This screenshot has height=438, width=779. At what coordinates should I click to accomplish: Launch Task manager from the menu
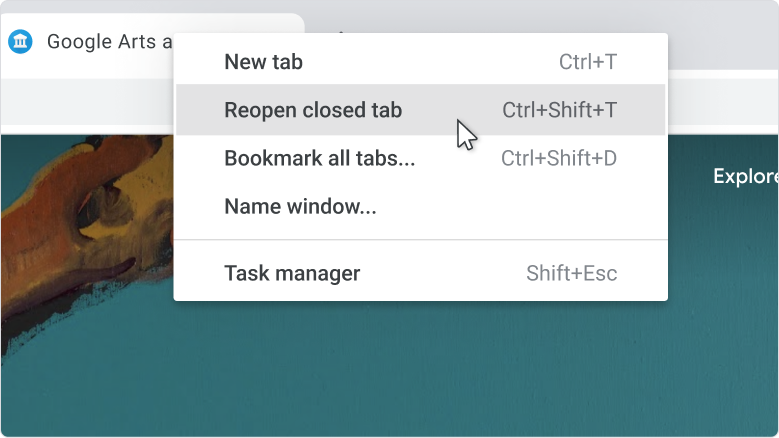[x=420, y=273]
